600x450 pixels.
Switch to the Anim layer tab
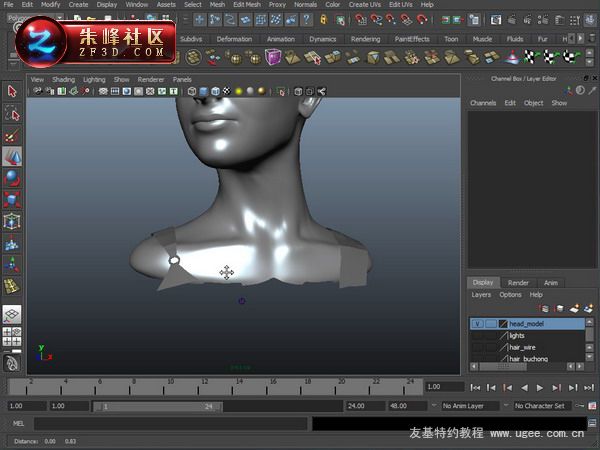(551, 283)
